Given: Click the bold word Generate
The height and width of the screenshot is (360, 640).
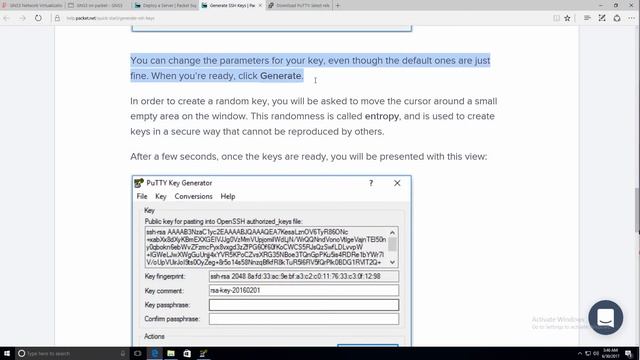Looking at the screenshot, I should pos(281,76).
